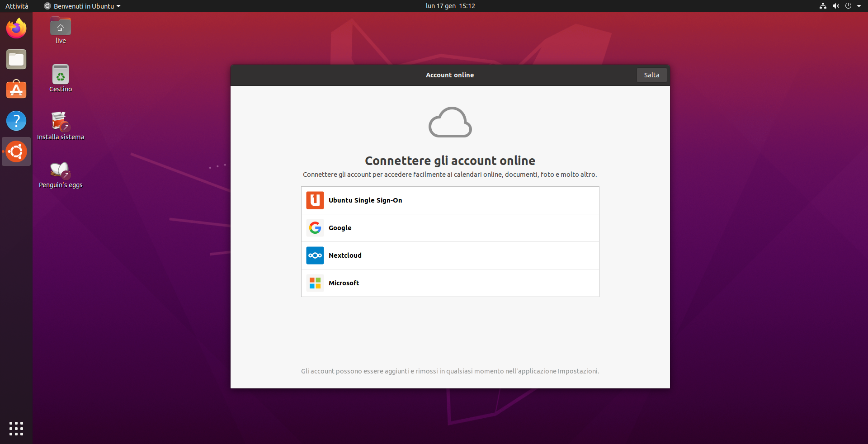The image size is (868, 444).
Task: Open the volume icon in the top bar
Action: 835,6
